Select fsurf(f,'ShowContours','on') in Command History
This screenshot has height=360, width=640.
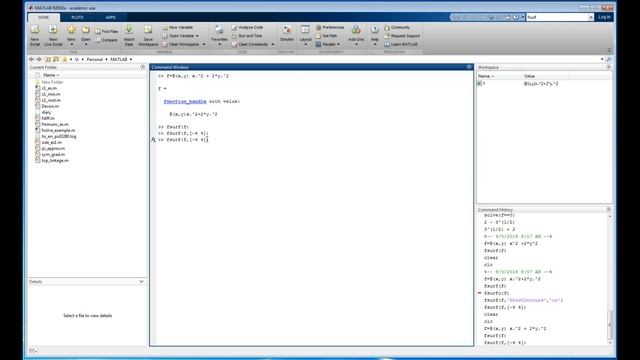(524, 300)
